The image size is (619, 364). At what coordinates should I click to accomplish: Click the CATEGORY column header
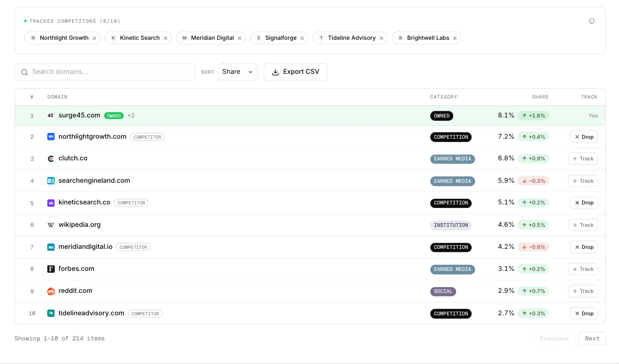(444, 97)
